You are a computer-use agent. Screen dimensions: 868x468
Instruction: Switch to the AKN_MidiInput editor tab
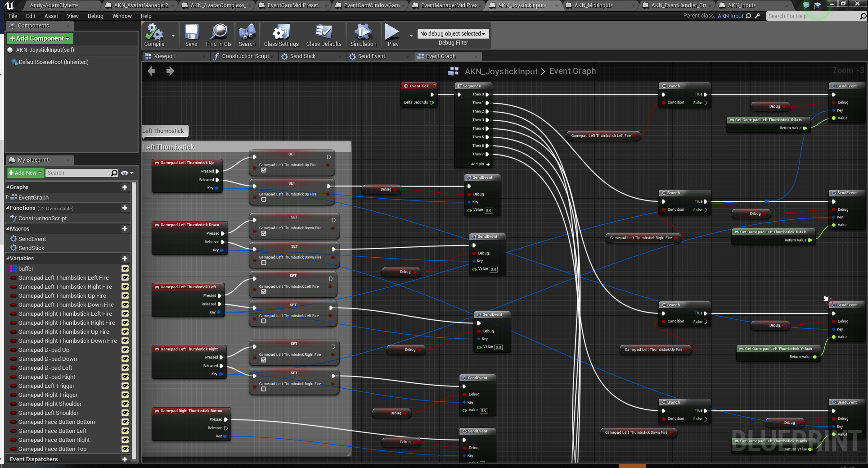point(593,5)
